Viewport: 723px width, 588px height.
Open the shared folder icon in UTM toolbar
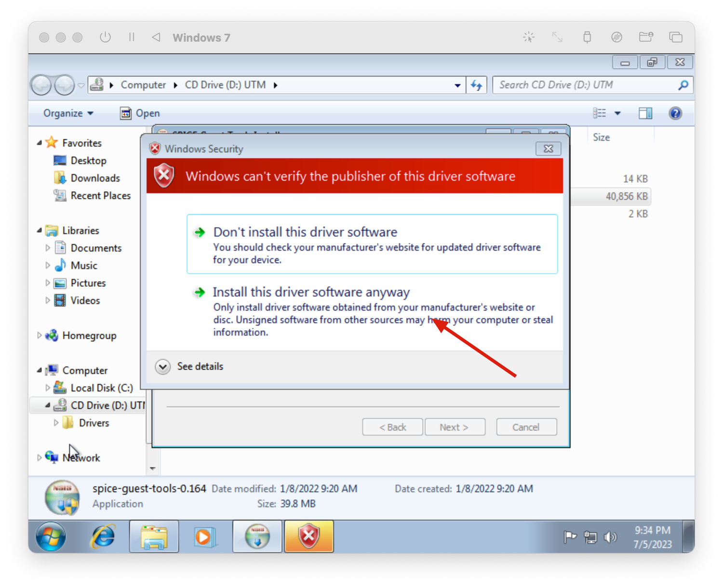tap(646, 37)
